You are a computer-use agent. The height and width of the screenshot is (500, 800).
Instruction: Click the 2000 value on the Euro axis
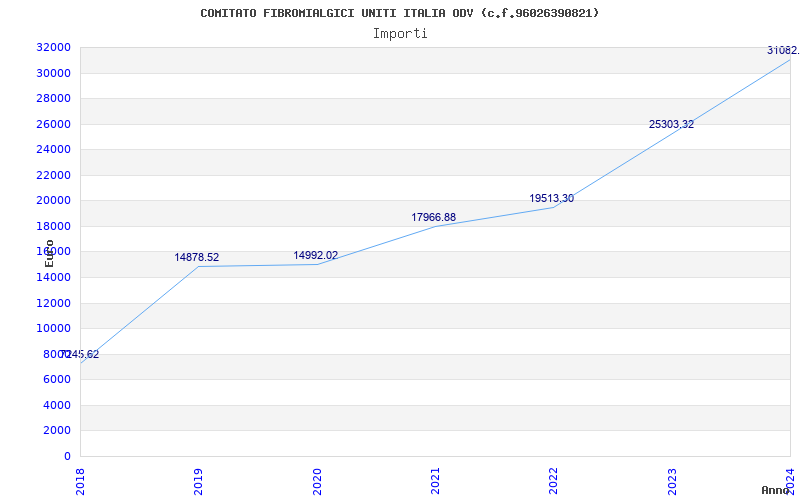point(56,431)
